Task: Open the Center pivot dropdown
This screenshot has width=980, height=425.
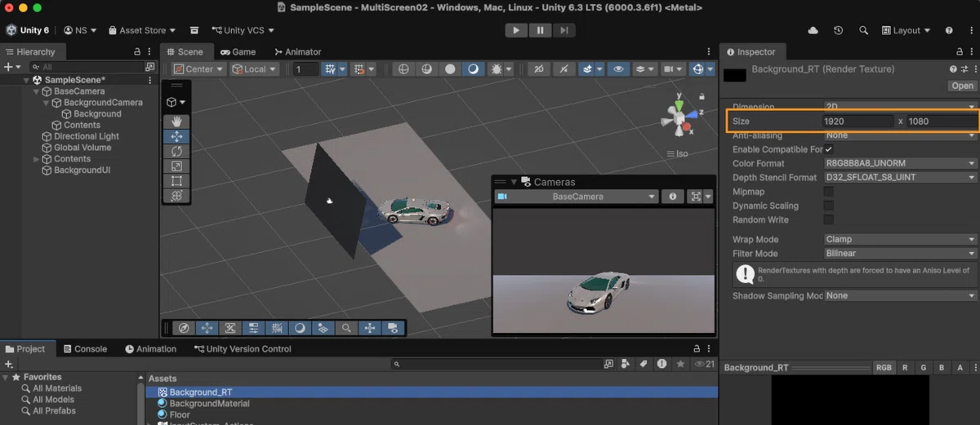Action: click(198, 69)
